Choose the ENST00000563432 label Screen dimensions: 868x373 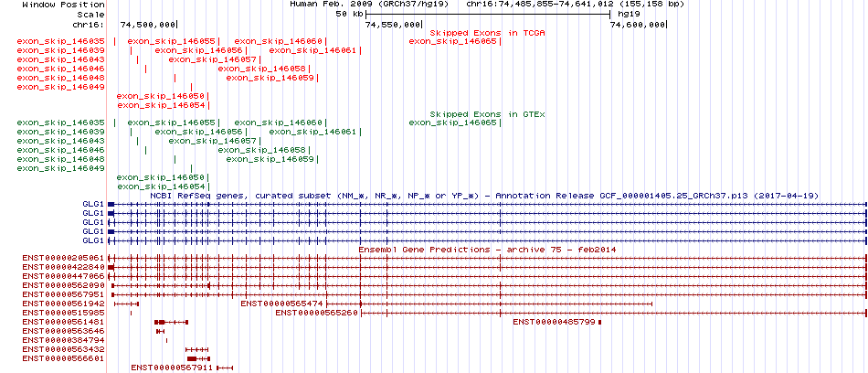pos(63,349)
